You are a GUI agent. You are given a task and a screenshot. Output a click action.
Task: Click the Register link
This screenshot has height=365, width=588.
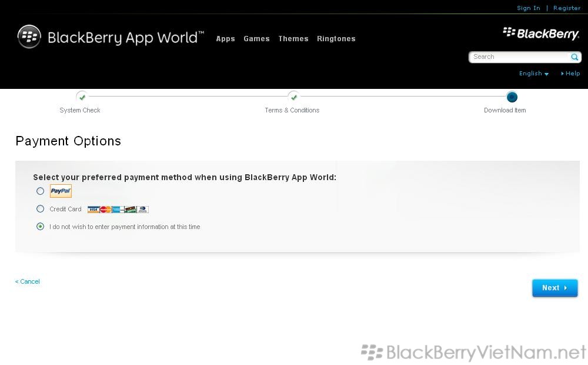coord(567,8)
